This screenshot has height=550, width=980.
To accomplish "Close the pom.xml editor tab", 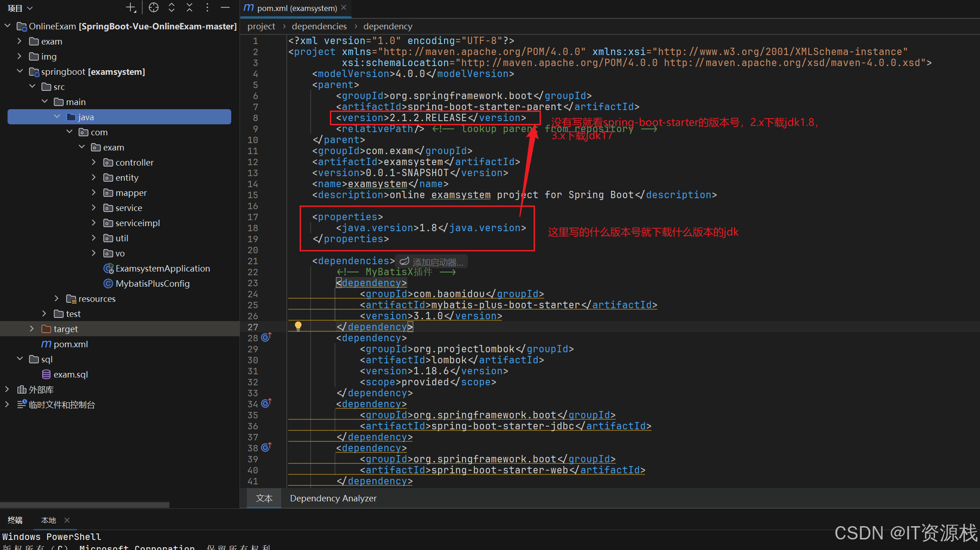I will (344, 8).
